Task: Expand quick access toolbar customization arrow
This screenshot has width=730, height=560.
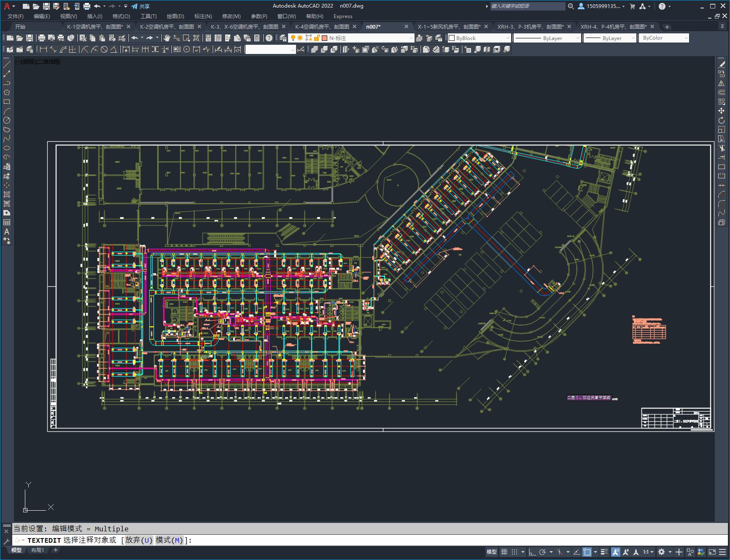Action: pyautogui.click(x=126, y=6)
